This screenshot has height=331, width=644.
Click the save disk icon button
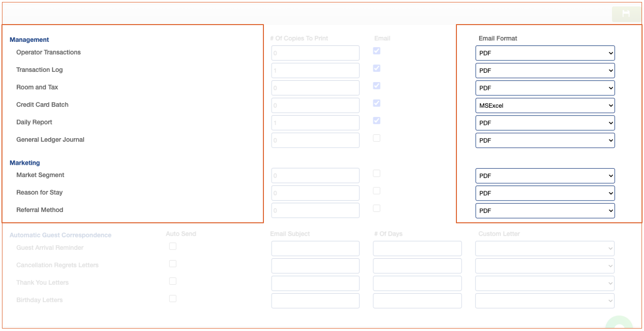626,14
